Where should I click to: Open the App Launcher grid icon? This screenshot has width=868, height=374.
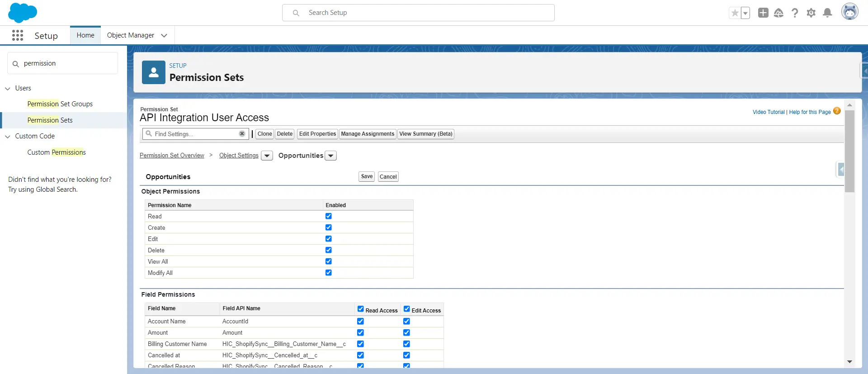[x=18, y=35]
